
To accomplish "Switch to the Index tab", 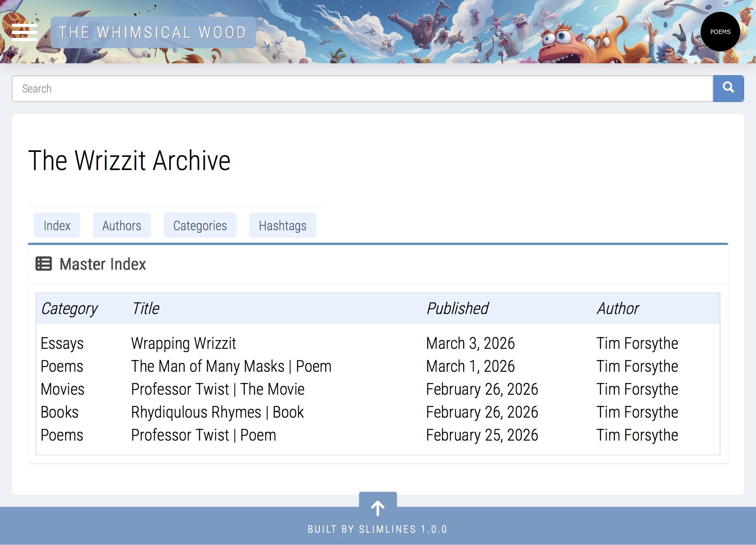I will [57, 225].
